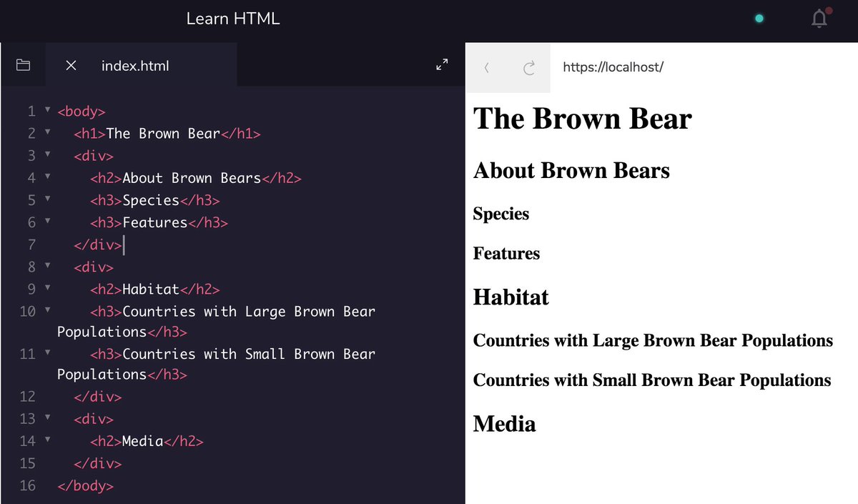Collapse the Habitat div on line 8
The width and height of the screenshot is (858, 504).
pyautogui.click(x=47, y=267)
